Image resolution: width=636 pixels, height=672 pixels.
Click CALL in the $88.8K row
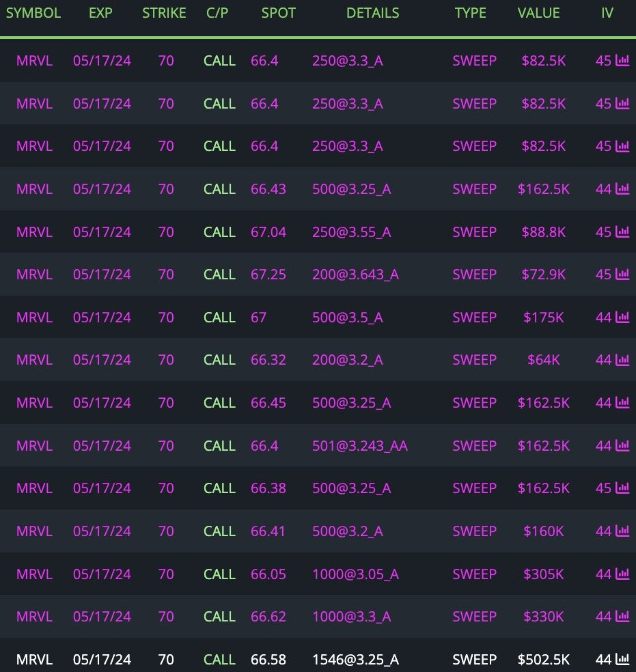click(219, 232)
